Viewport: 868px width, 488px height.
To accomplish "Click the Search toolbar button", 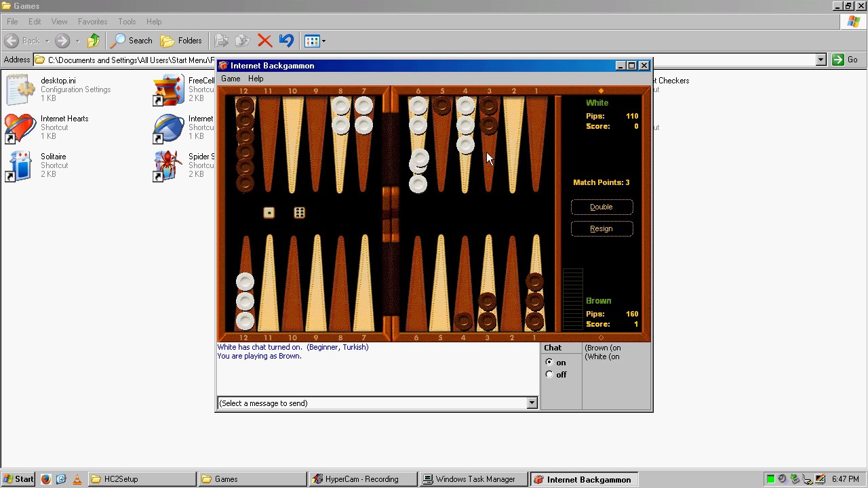I will [132, 41].
